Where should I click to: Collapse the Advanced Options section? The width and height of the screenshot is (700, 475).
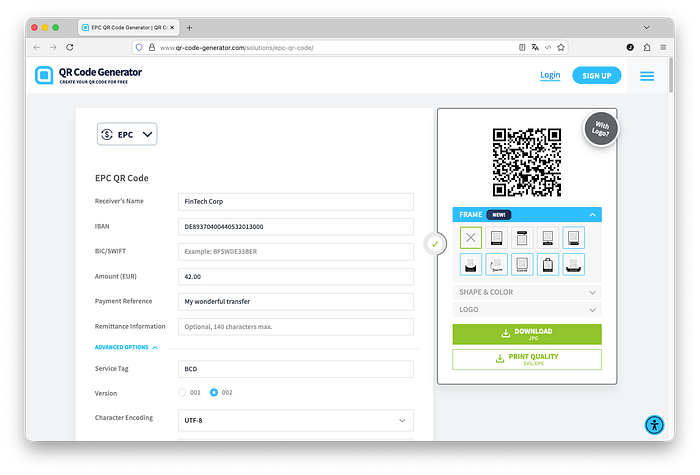pyautogui.click(x=126, y=347)
